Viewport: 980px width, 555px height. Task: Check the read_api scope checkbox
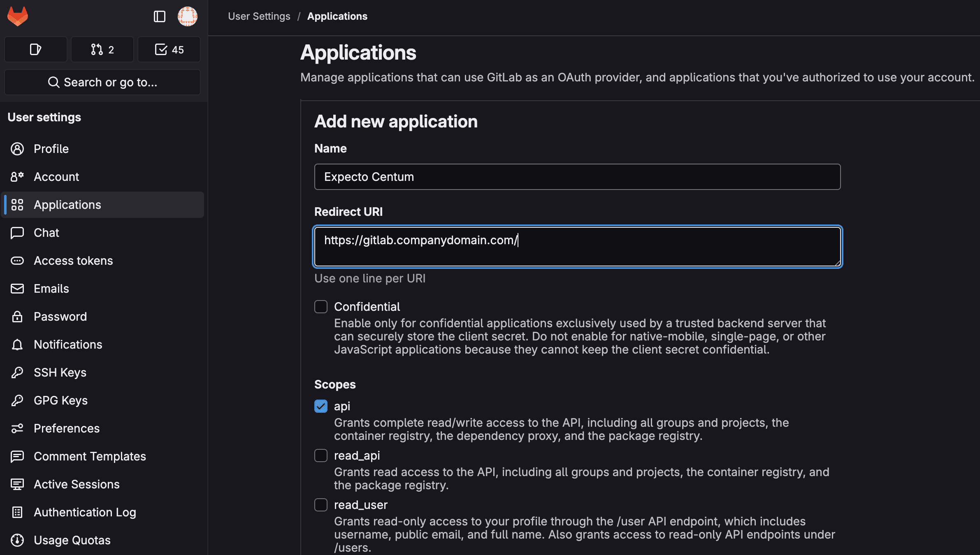321,456
